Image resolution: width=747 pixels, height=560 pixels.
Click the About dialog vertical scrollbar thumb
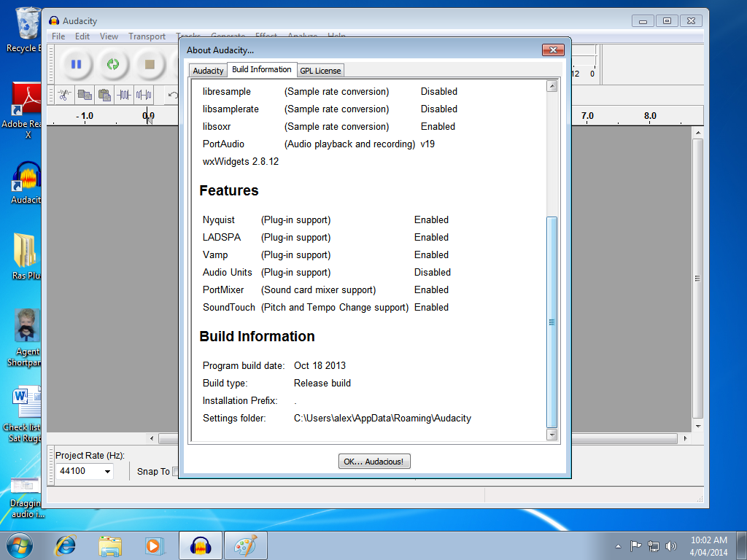pos(551,322)
